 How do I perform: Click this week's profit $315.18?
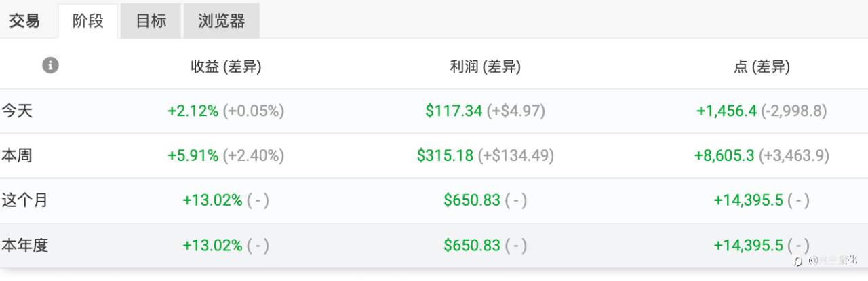point(445,155)
